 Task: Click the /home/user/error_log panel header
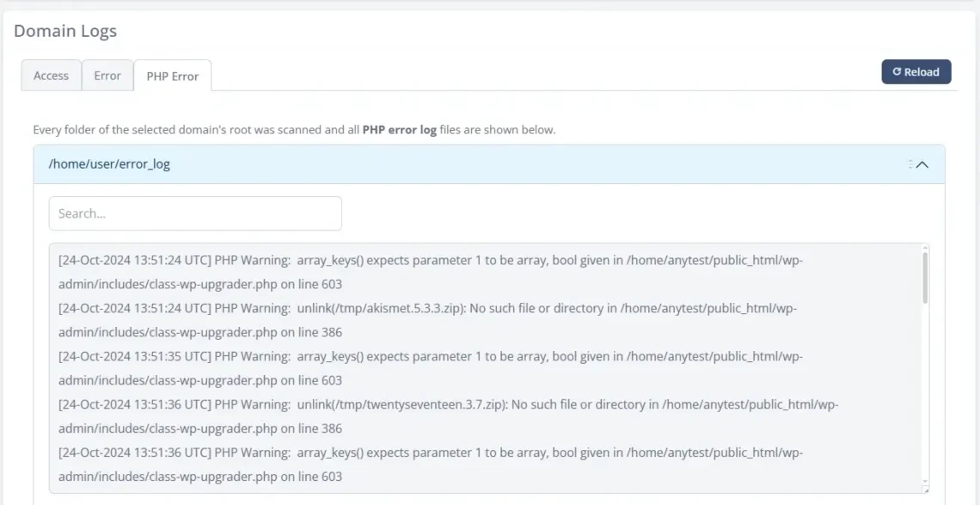344,163
